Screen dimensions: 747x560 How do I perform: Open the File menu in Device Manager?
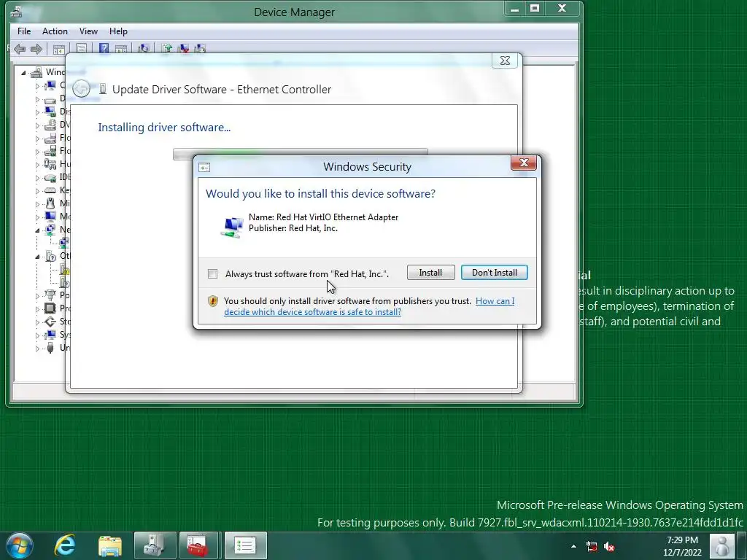pyautogui.click(x=24, y=31)
